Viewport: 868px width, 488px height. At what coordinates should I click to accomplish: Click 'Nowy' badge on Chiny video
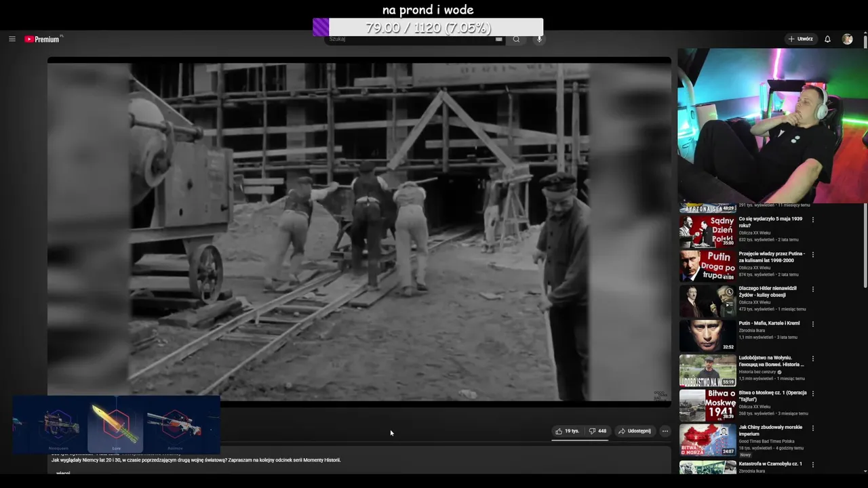tap(745, 455)
